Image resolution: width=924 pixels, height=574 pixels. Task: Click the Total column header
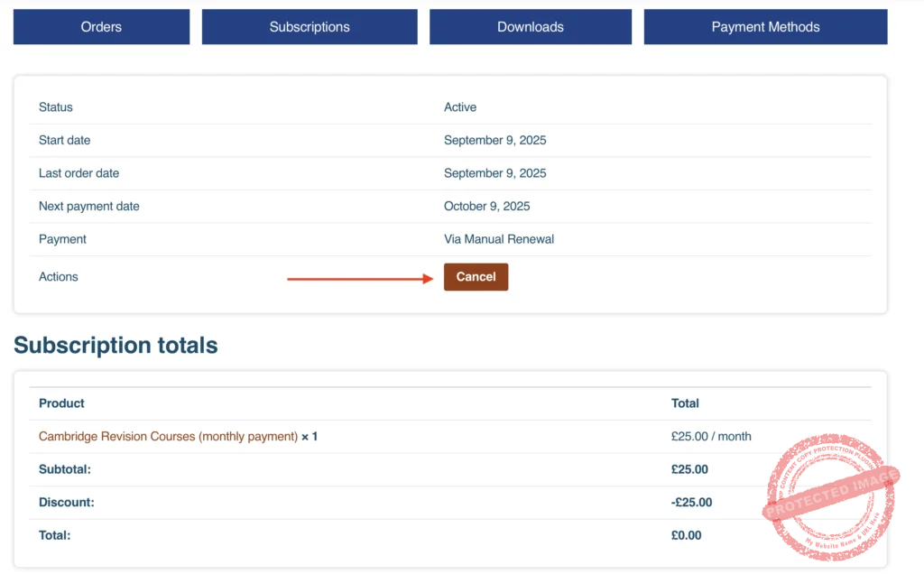pos(685,403)
